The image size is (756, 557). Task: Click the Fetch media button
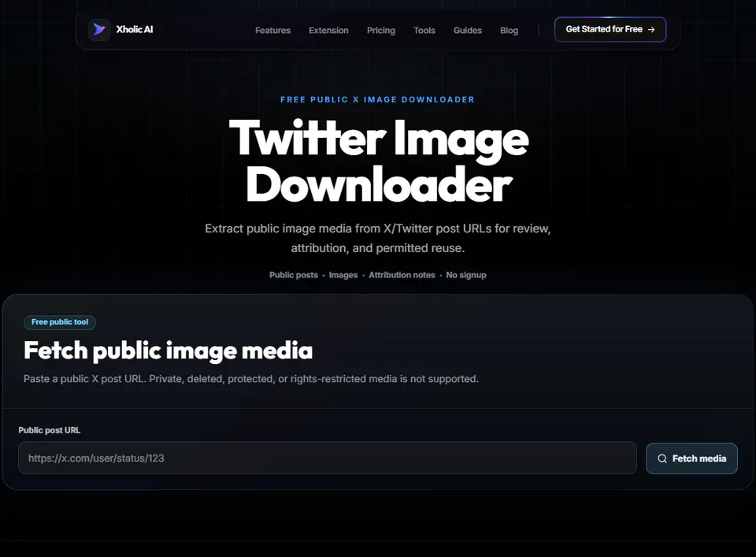691,459
